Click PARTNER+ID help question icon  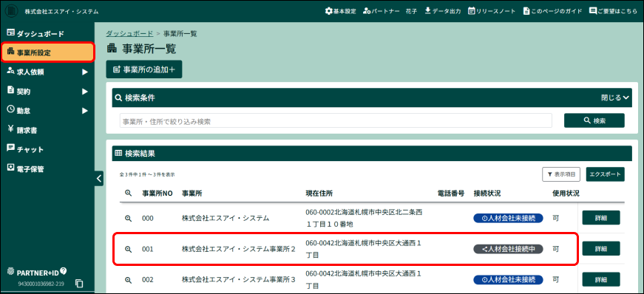click(64, 270)
